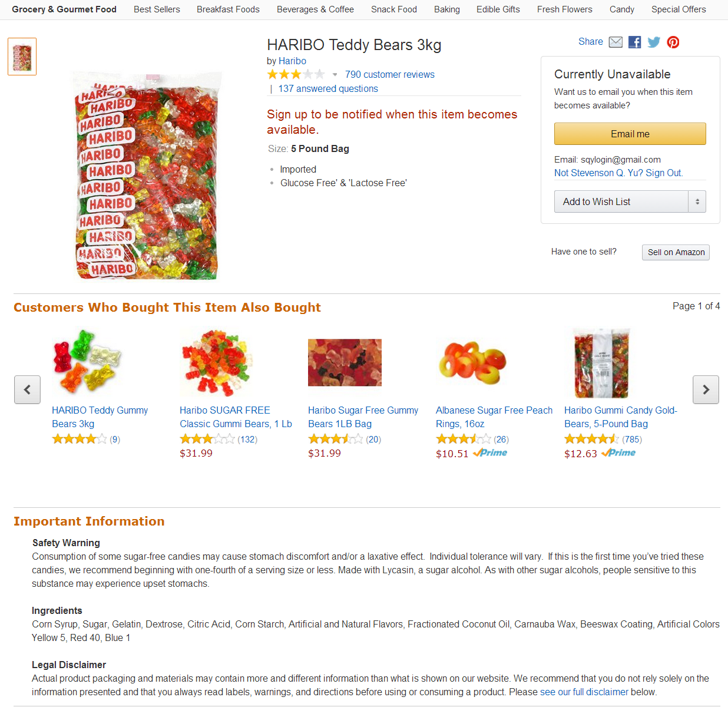Open the previous carousel page arrow
This screenshot has height=707, width=728.
pos(27,389)
